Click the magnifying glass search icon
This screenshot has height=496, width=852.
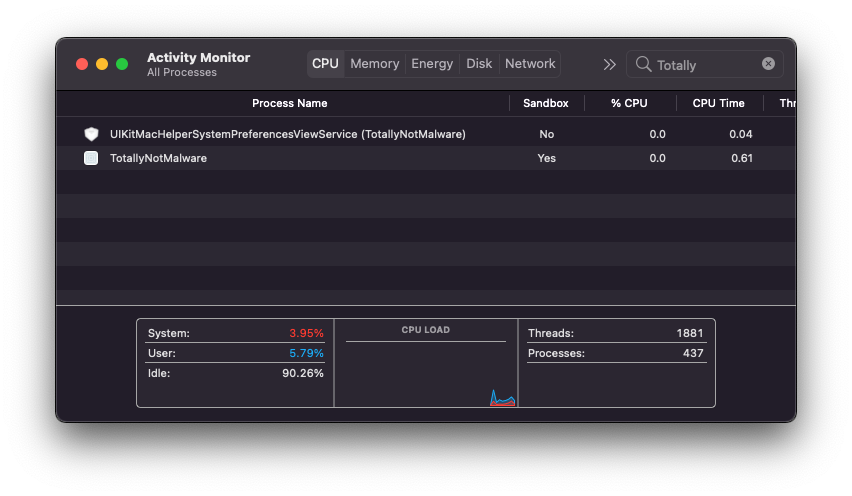coord(643,65)
